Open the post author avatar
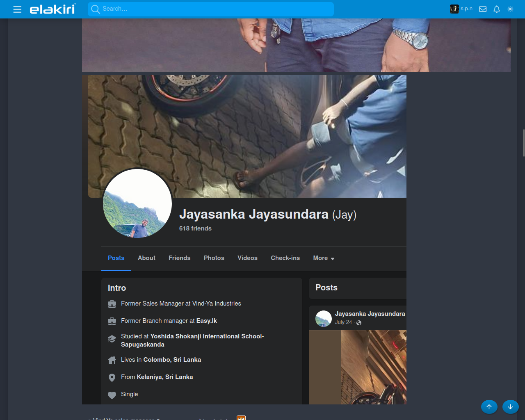 pos(324,319)
